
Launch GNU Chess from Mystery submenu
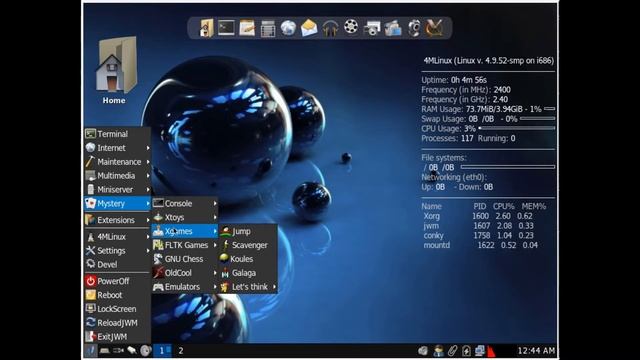coord(185,259)
